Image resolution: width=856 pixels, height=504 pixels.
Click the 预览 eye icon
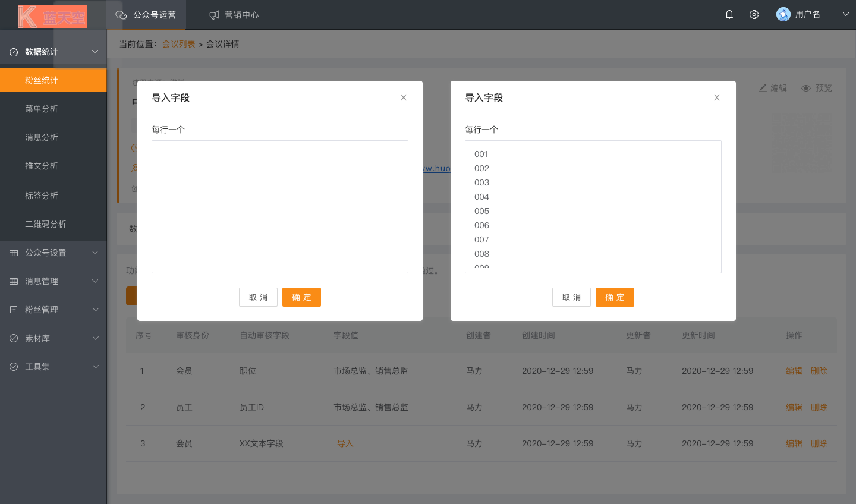pos(806,89)
